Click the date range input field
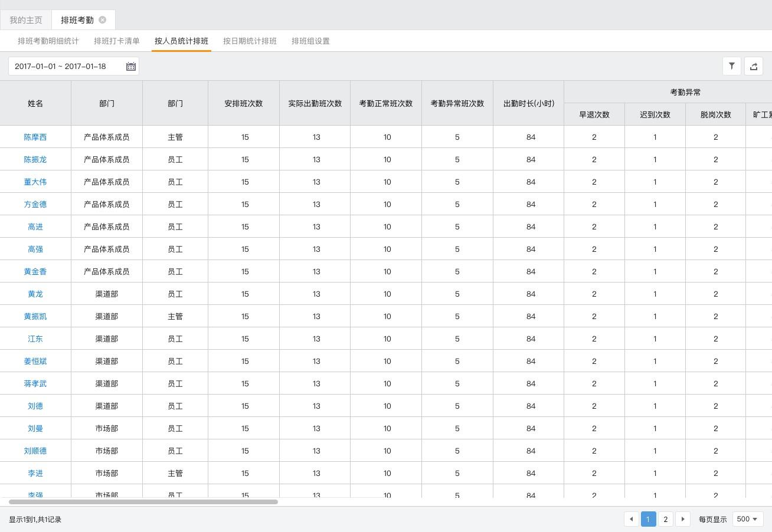Image resolution: width=772 pixels, height=532 pixels. [x=65, y=67]
